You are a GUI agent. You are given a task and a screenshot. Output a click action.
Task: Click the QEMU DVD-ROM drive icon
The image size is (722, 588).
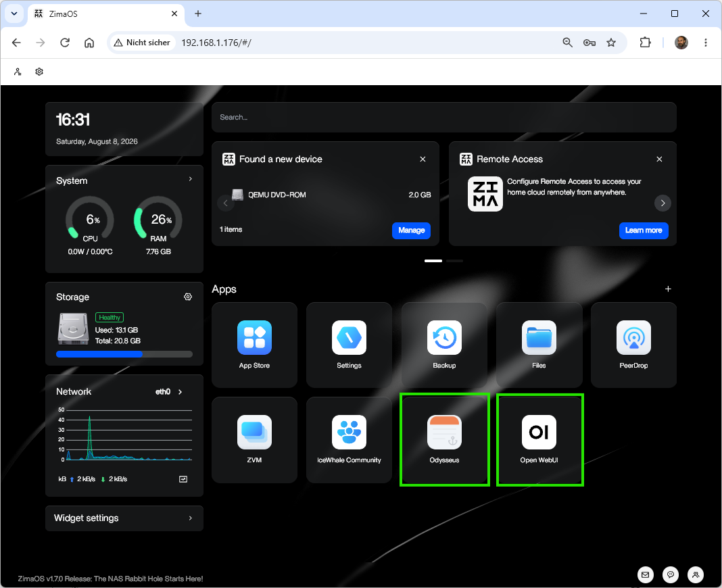(x=237, y=195)
